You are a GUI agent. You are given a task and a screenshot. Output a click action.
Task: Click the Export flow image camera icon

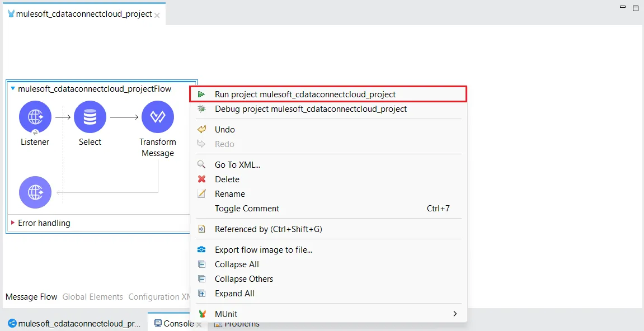click(x=202, y=250)
